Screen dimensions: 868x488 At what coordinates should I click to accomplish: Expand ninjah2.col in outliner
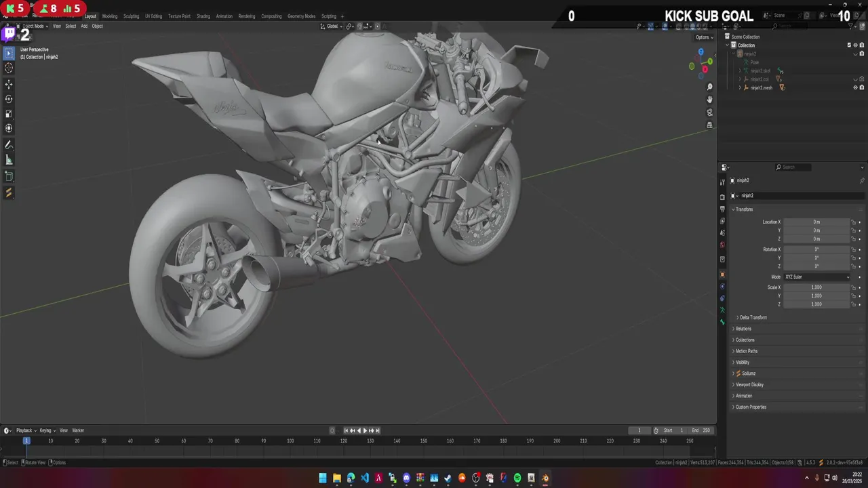(x=740, y=79)
